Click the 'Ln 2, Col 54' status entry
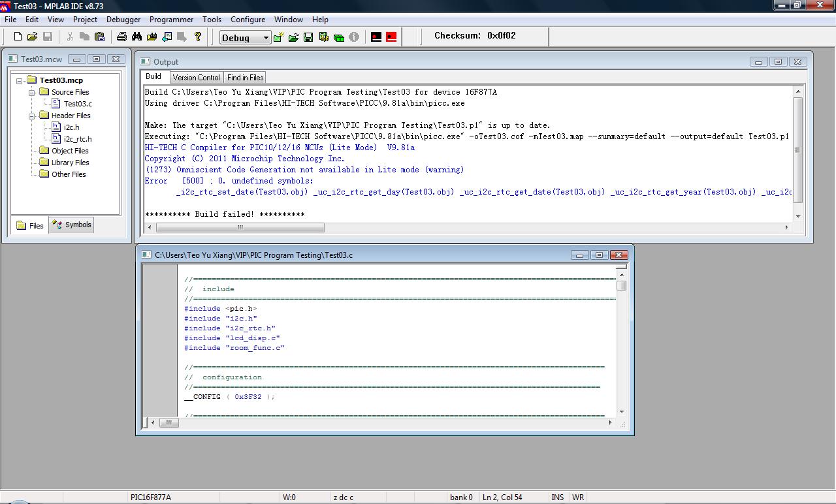Screen dimensions: 836x504 click(x=502, y=497)
